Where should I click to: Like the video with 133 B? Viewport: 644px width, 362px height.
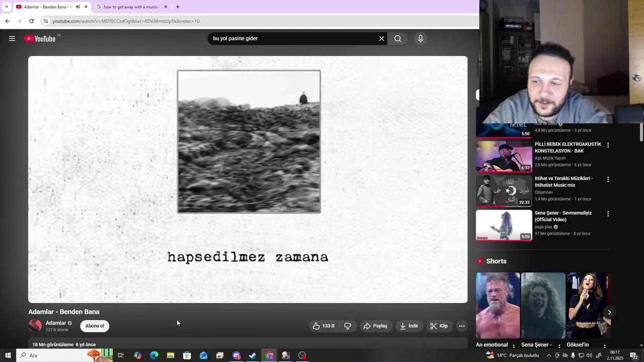click(323, 326)
